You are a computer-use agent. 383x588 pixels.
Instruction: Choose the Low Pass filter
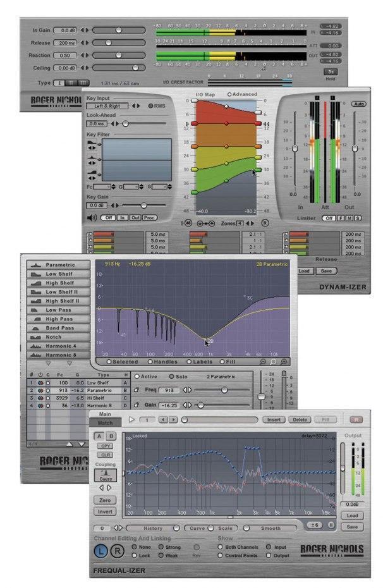59,310
